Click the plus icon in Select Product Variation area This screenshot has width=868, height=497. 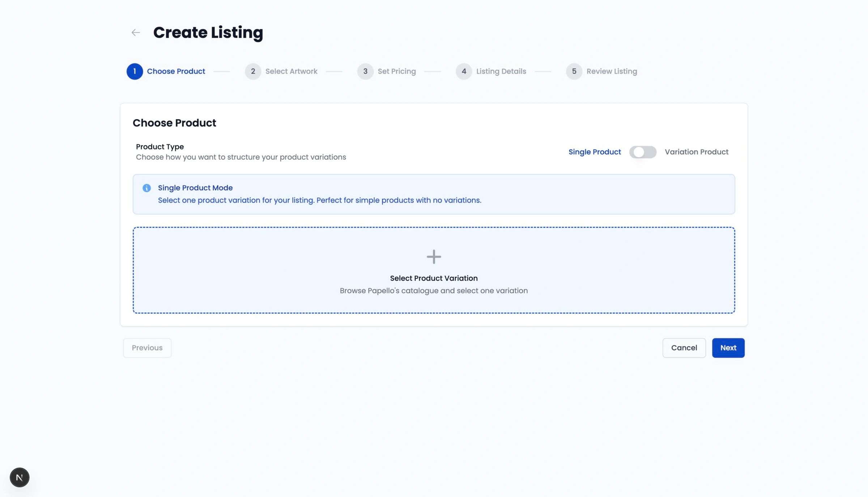434,257
